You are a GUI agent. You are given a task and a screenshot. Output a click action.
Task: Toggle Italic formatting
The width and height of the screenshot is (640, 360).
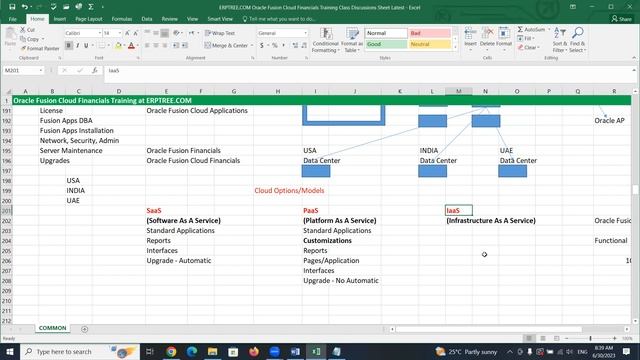click(x=78, y=45)
